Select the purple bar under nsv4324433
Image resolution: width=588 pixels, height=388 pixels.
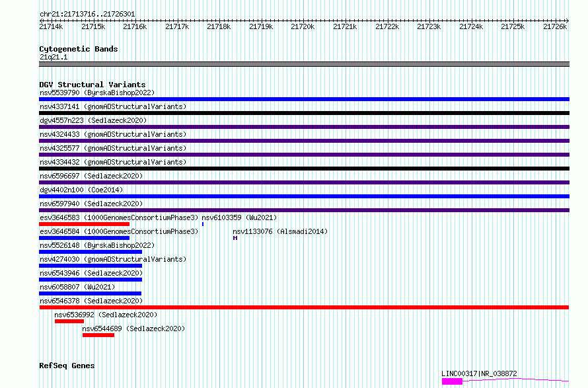304,141
